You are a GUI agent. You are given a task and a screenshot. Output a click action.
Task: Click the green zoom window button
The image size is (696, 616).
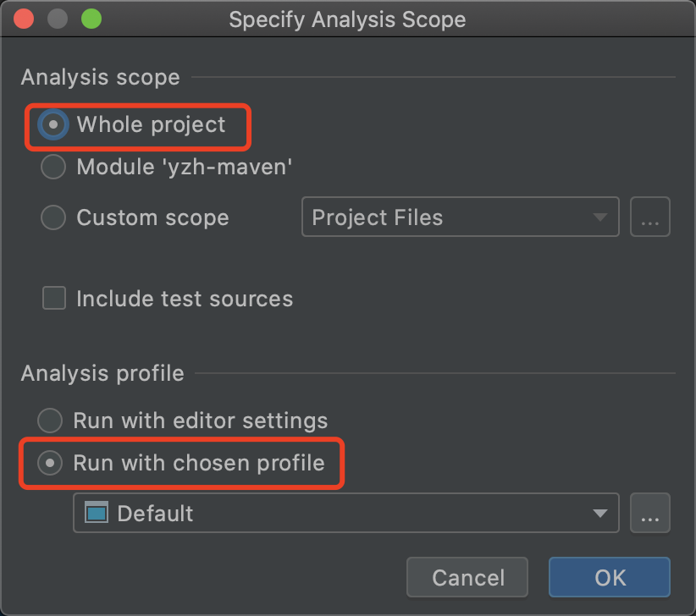pyautogui.click(x=90, y=19)
